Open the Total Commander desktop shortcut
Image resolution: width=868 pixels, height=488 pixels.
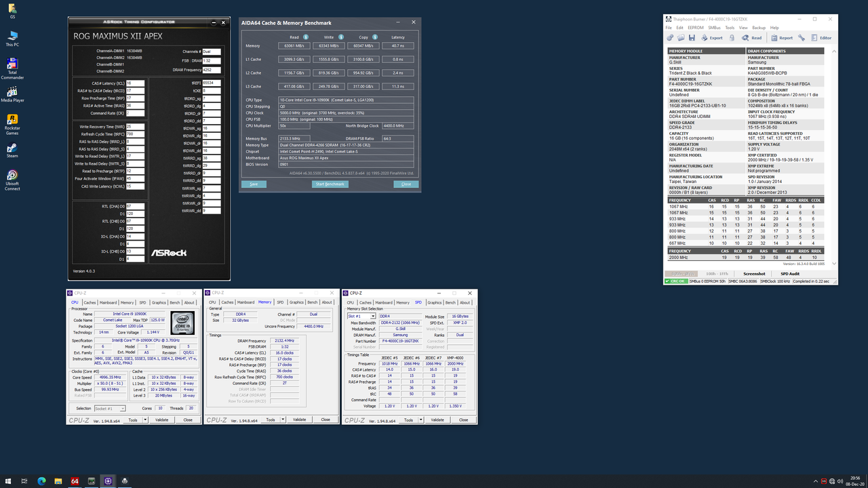[12, 69]
